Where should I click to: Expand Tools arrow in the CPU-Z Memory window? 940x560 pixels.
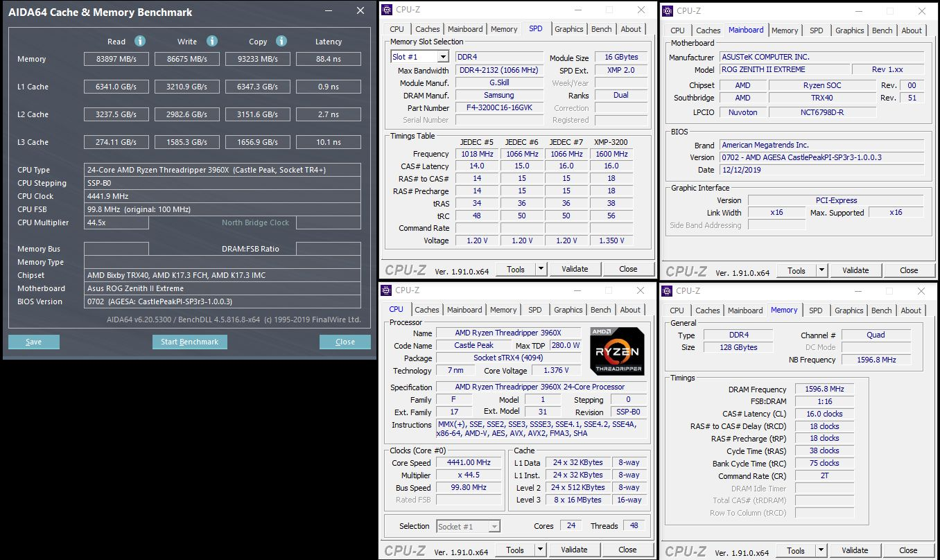pos(821,550)
